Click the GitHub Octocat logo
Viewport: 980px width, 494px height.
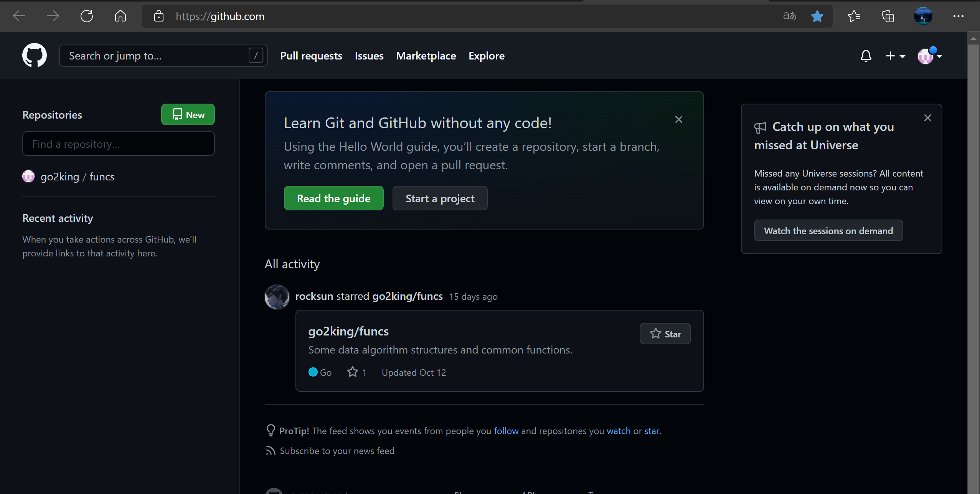[x=35, y=55]
